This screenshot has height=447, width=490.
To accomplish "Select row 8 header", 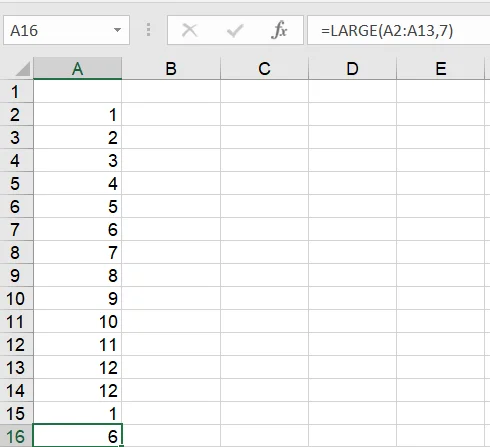I will pyautogui.click(x=16, y=252).
